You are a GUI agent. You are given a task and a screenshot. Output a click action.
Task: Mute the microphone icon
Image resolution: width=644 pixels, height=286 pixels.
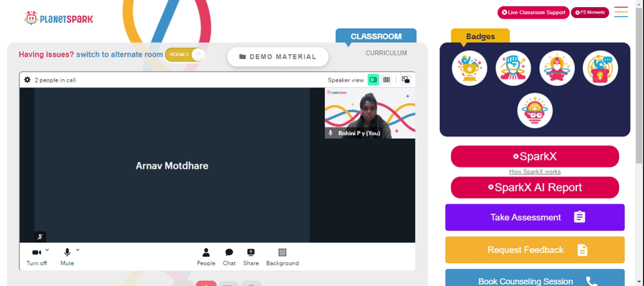[67, 253]
